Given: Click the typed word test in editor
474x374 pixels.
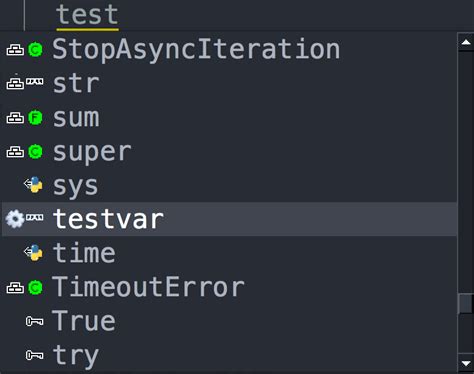Looking at the screenshot, I should point(87,15).
